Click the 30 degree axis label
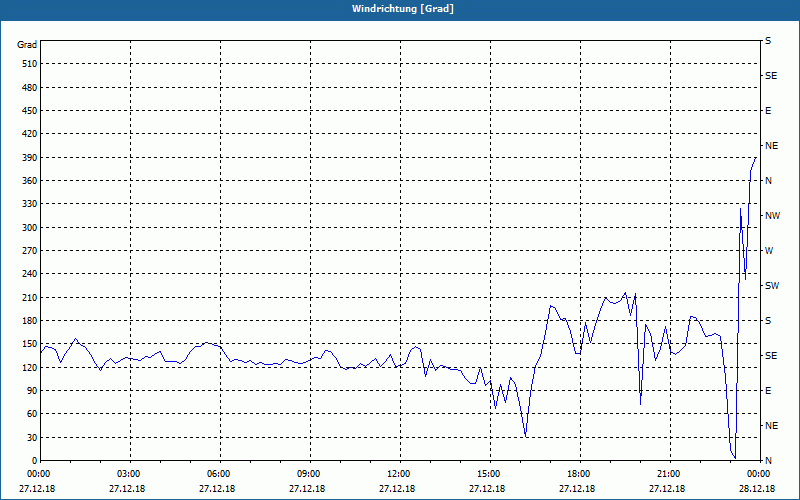The height and width of the screenshot is (500, 800). [x=32, y=437]
